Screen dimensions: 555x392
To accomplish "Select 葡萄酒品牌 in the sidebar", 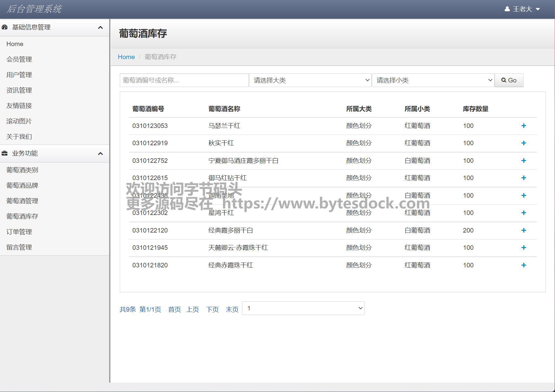I will pyautogui.click(x=22, y=186).
